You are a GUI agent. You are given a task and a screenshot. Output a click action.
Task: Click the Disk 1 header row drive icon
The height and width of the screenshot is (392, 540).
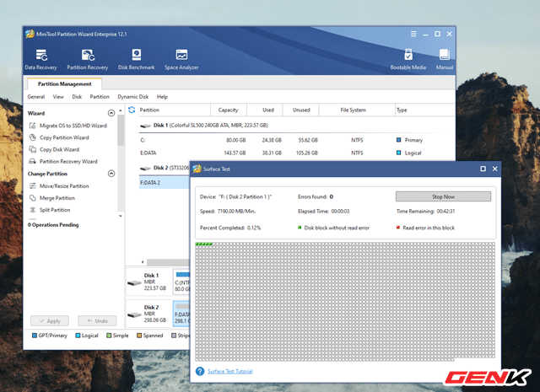(x=145, y=126)
